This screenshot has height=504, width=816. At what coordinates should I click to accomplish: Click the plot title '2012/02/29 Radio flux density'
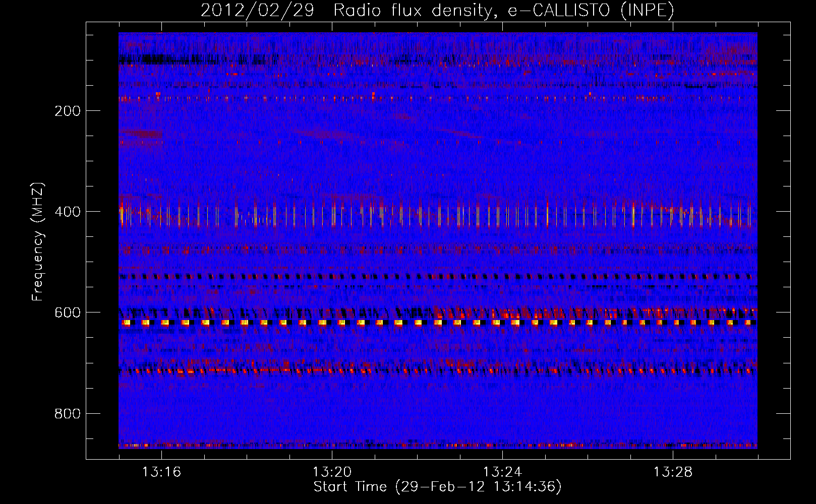437,11
